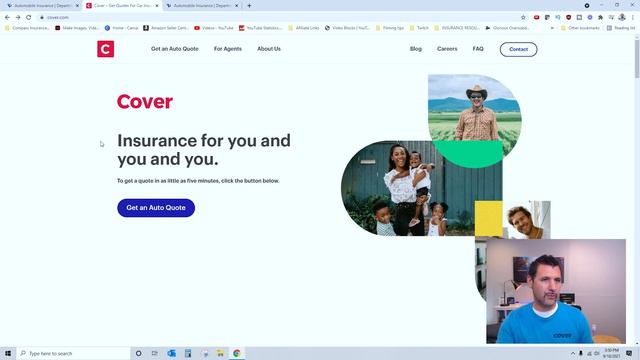Open a new browser tab
Image resolution: width=640 pixels, height=360 pixels.
tap(249, 6)
